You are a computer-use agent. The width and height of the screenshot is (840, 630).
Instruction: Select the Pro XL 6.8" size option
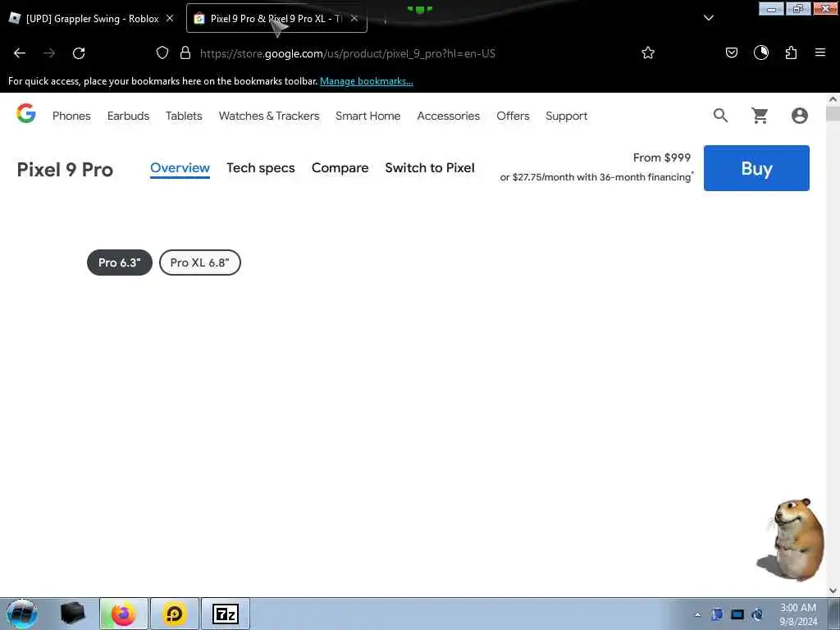(200, 262)
